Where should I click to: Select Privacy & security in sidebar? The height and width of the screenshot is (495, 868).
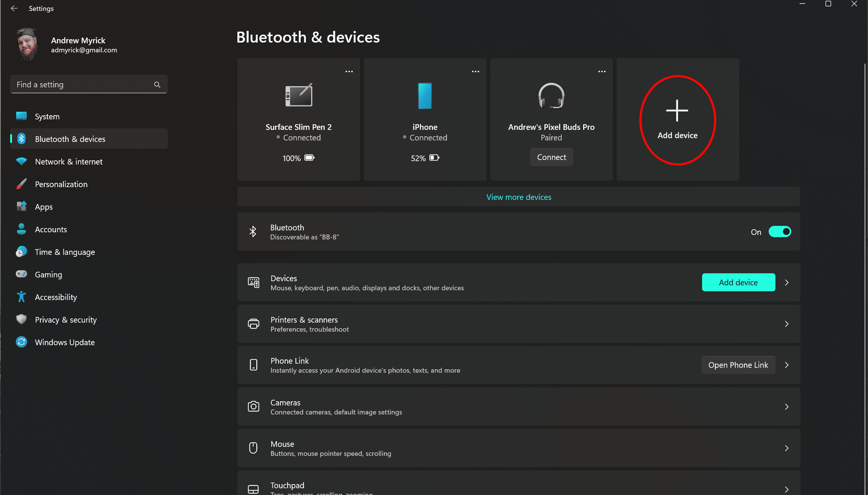coord(66,320)
